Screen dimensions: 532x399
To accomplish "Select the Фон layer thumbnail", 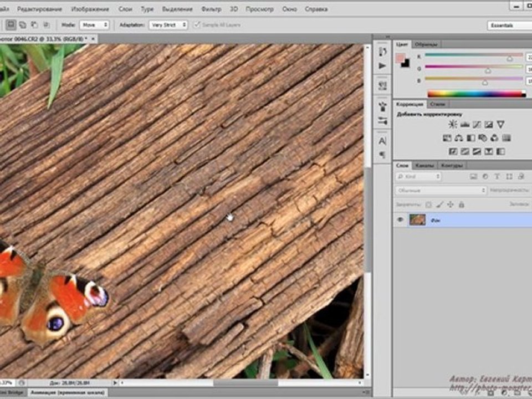I will 417,220.
